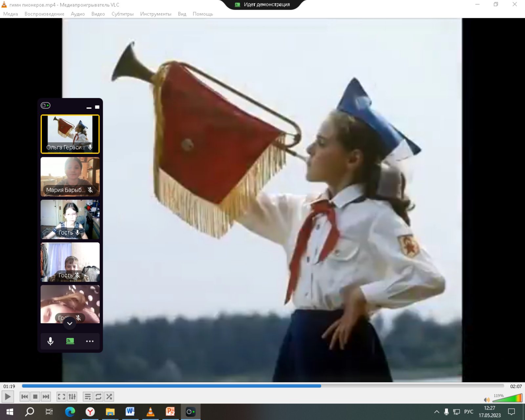Click total duration 02:07 label
The image size is (525, 420).
(516, 386)
